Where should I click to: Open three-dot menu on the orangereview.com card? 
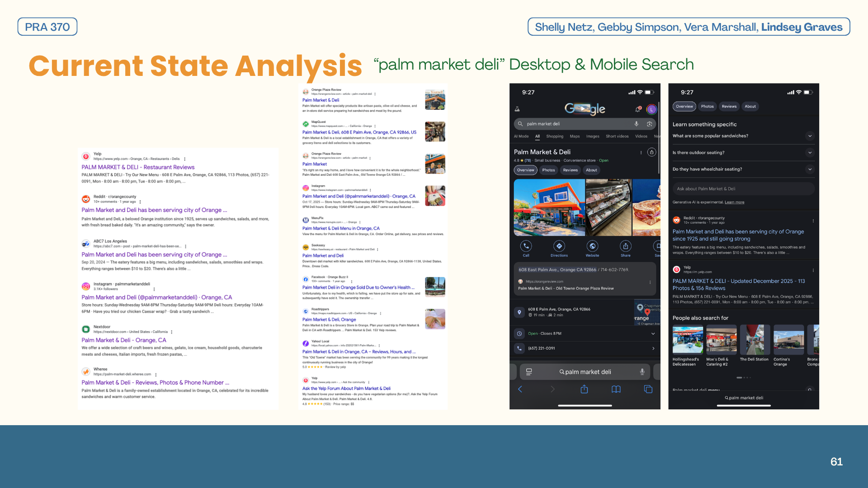pos(650,282)
